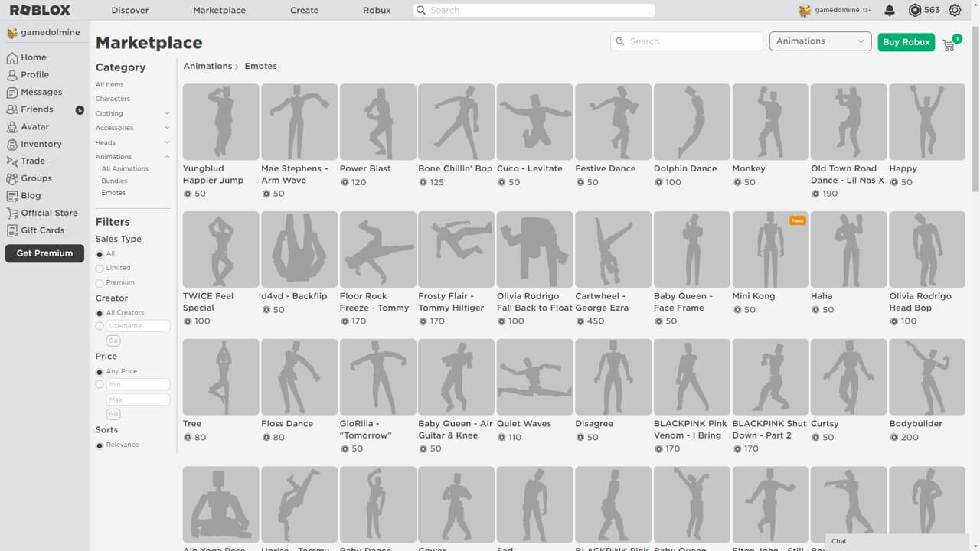The height and width of the screenshot is (551, 980).
Task: Click Go under Price filter
Action: point(113,414)
